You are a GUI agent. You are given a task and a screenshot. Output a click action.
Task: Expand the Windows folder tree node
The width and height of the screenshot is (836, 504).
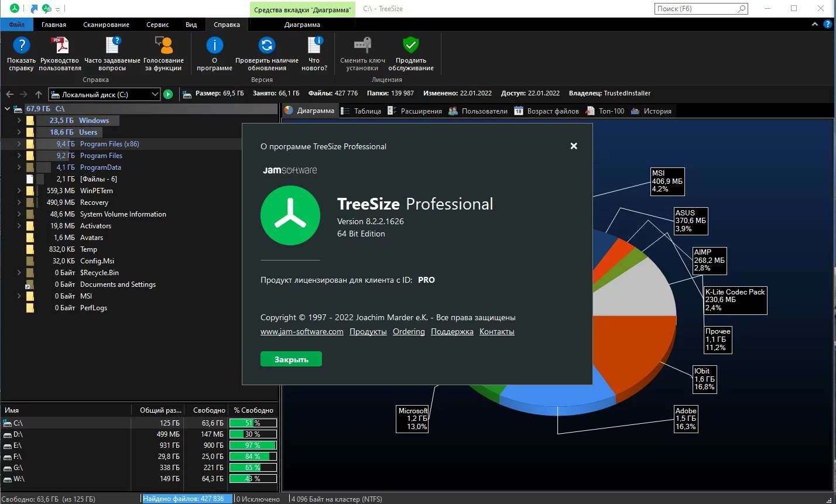[19, 121]
